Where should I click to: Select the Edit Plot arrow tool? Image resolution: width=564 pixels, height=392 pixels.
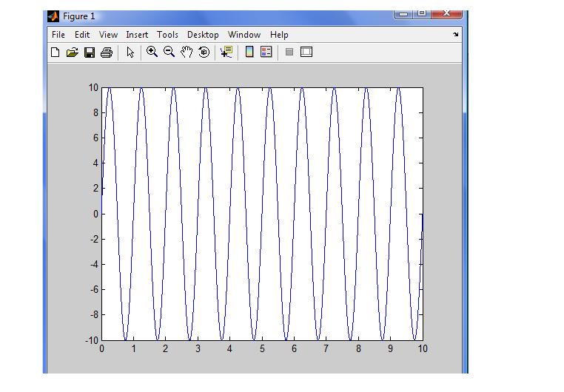[130, 52]
